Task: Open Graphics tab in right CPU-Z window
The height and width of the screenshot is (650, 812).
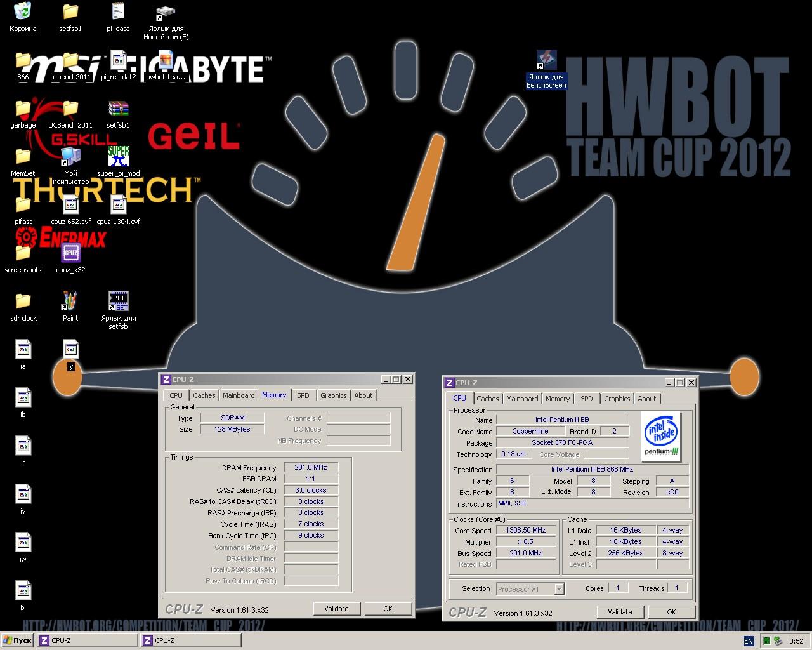Action: pos(617,399)
